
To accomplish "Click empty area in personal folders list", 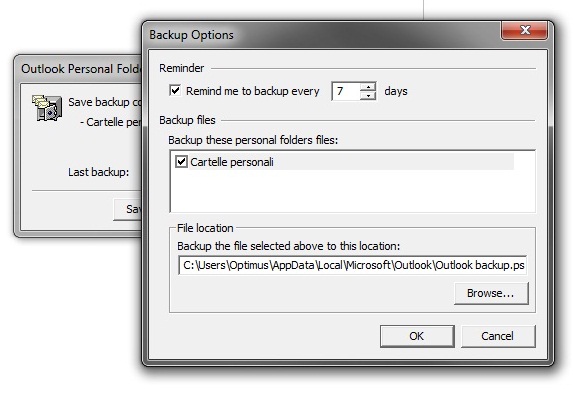I will (352, 191).
